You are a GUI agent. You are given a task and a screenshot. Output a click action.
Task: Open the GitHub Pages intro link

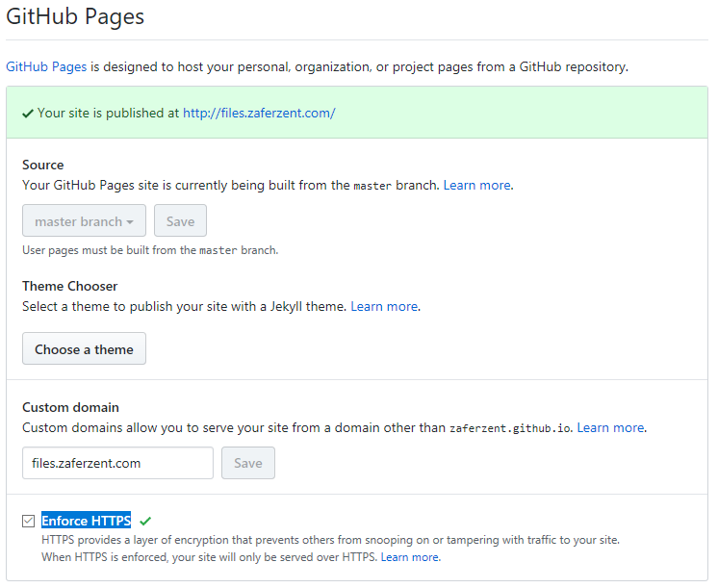click(x=46, y=66)
